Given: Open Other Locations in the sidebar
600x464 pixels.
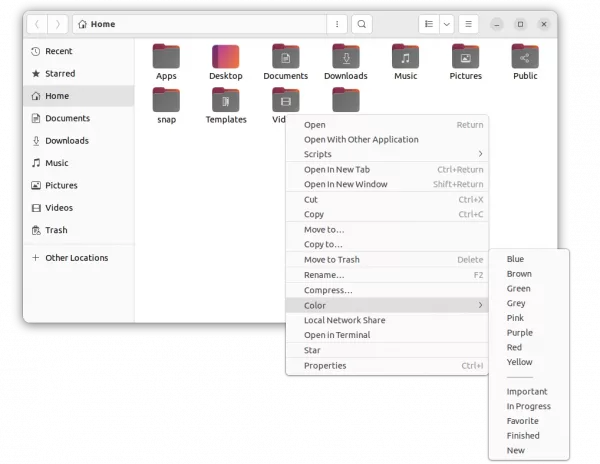Looking at the screenshot, I should (79, 258).
